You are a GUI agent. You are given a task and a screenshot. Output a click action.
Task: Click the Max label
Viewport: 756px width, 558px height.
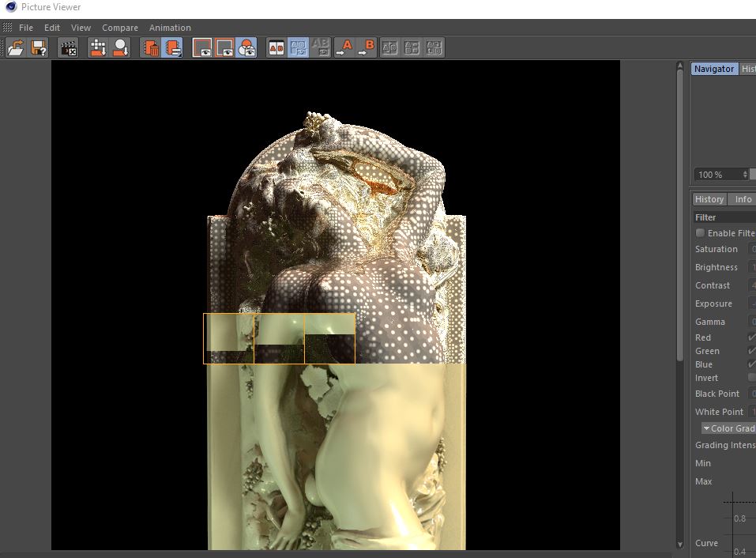click(x=703, y=481)
